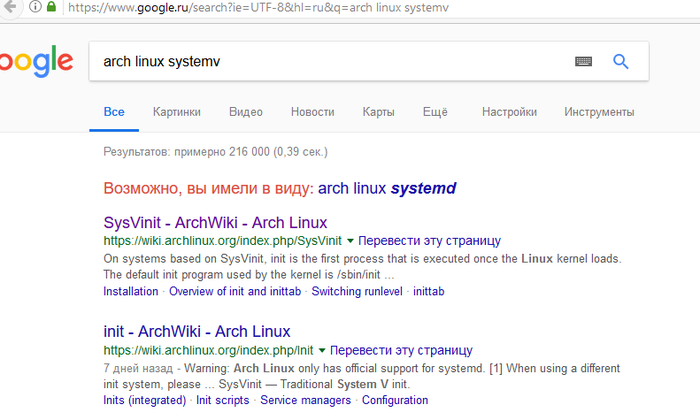This screenshot has width=700, height=420.
Task: Click the green padlock security icon
Action: pos(51,6)
